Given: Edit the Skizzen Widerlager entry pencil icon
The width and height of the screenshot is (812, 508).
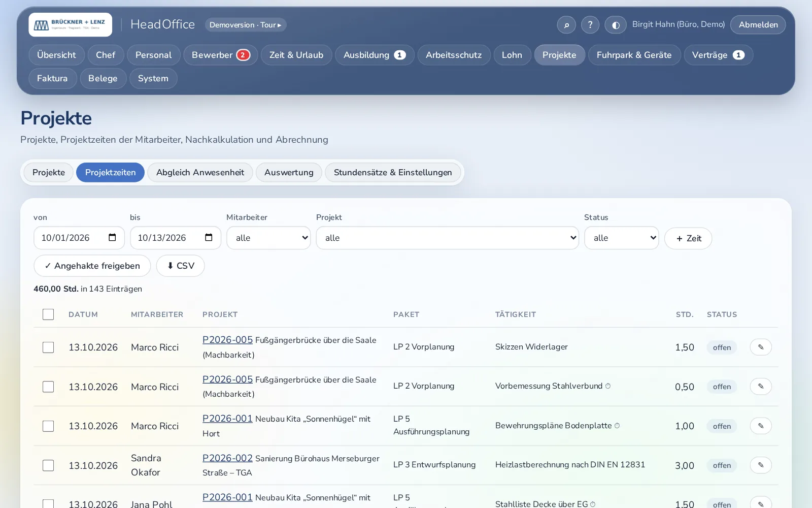Looking at the screenshot, I should pyautogui.click(x=761, y=347).
